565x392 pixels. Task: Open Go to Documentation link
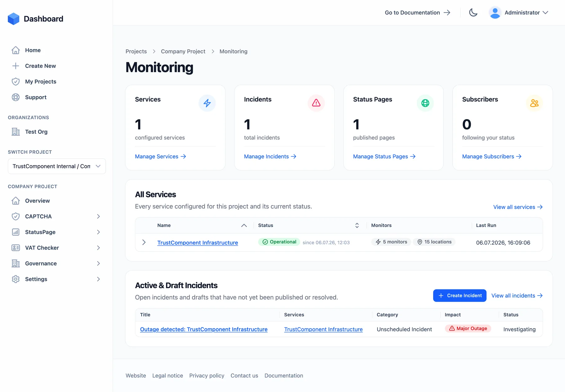[417, 13]
